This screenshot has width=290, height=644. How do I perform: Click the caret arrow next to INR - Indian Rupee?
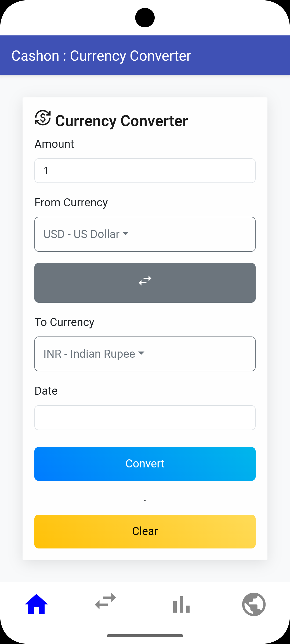tap(141, 353)
